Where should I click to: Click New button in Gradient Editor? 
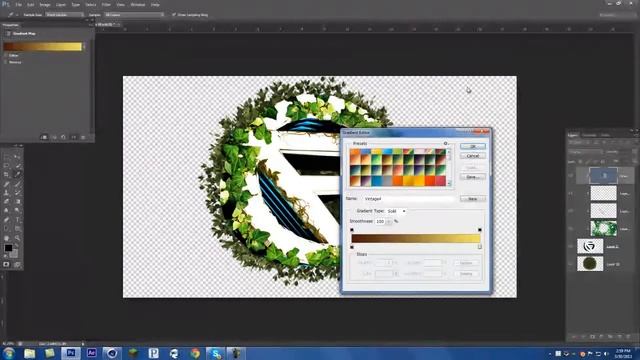(473, 199)
